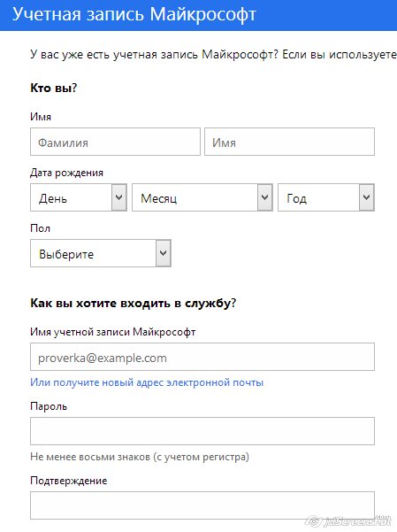Click the Пол label
This screenshot has width=397, height=532.
tap(40, 228)
